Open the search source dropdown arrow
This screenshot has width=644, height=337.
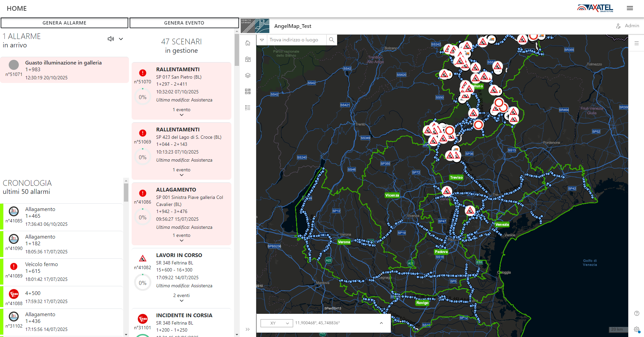[262, 40]
